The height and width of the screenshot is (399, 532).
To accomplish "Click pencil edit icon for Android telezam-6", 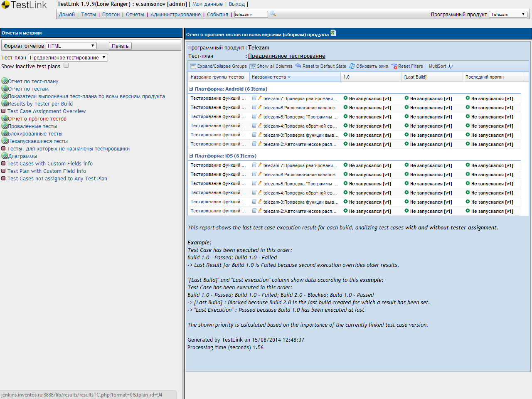I will coord(260,107).
